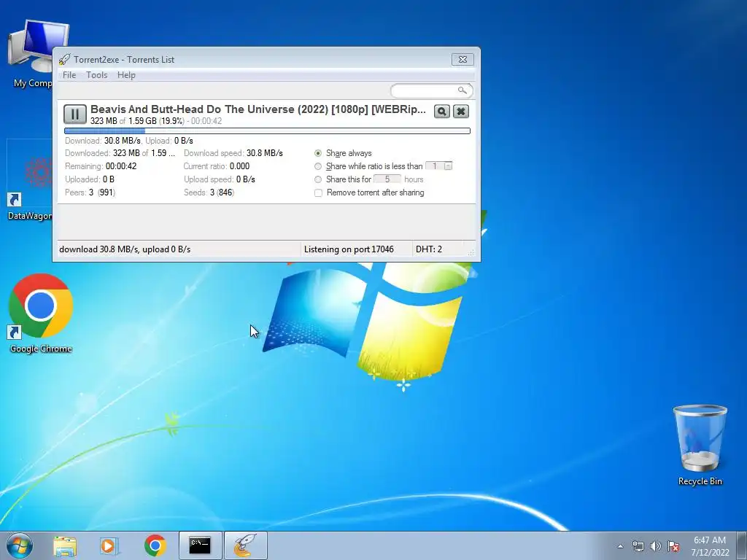Image resolution: width=747 pixels, height=560 pixels.
Task: Open the File menu
Action: tap(69, 75)
